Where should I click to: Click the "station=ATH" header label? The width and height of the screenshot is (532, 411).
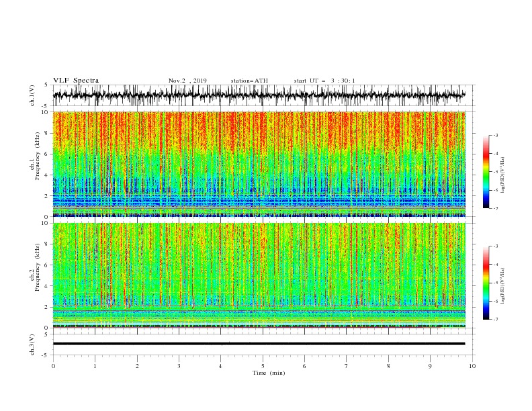(249, 81)
